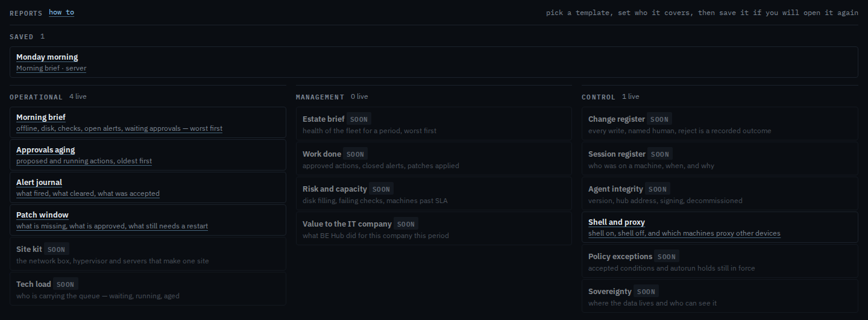Click the '1 live' count label
This screenshot has width=868, height=320.
tap(631, 96)
